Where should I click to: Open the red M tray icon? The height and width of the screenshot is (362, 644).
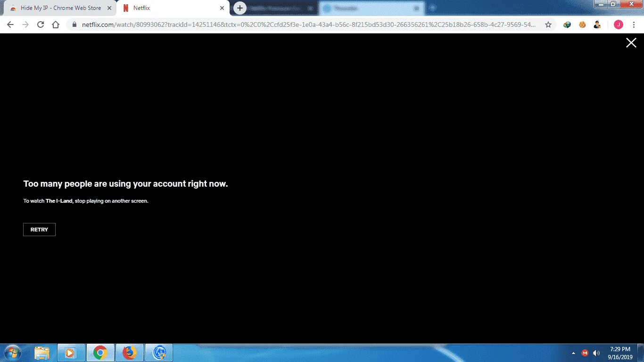point(585,353)
